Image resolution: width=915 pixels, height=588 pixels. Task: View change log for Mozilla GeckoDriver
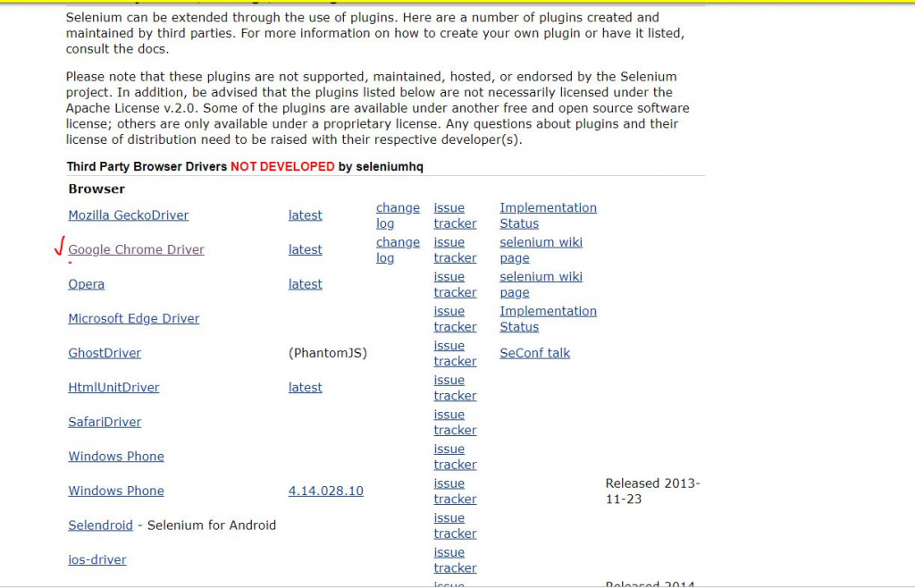(398, 215)
